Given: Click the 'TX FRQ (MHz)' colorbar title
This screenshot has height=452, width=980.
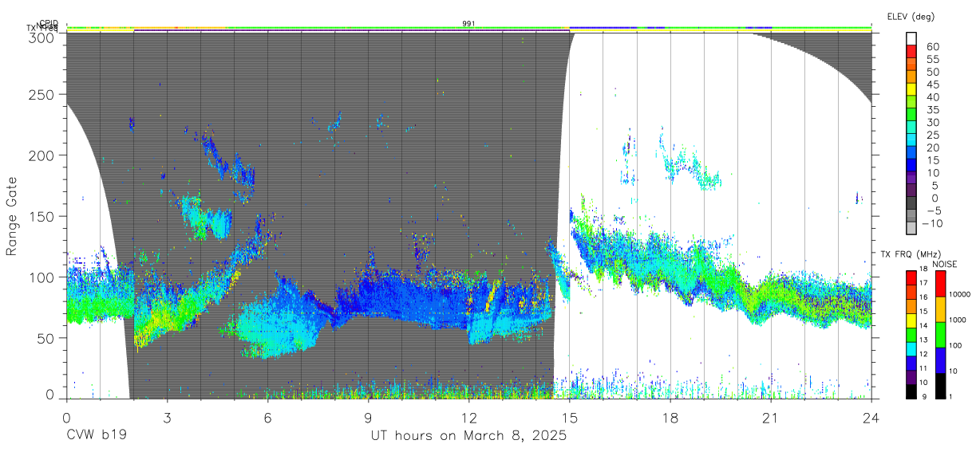Looking at the screenshot, I should pyautogui.click(x=909, y=254).
